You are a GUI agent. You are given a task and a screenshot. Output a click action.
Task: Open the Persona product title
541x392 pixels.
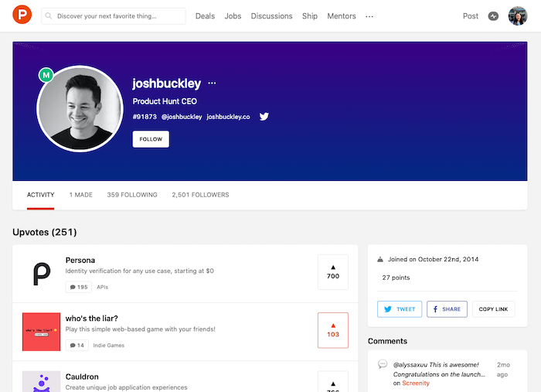(x=80, y=261)
